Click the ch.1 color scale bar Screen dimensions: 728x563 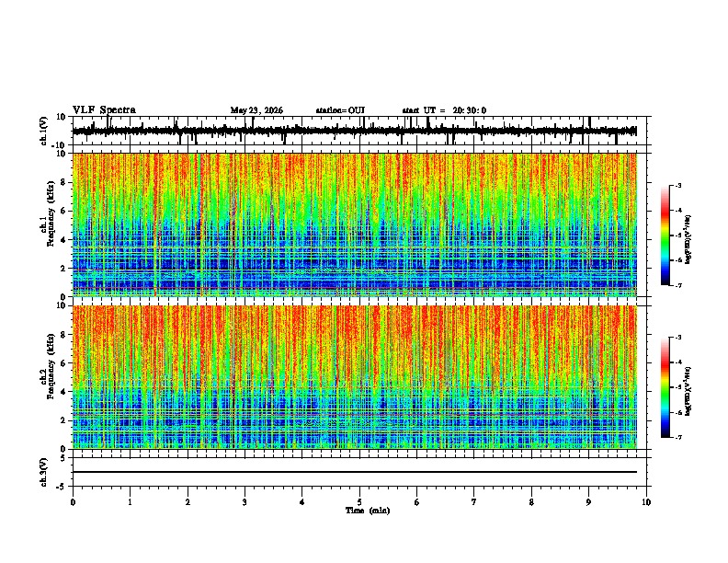pos(665,236)
